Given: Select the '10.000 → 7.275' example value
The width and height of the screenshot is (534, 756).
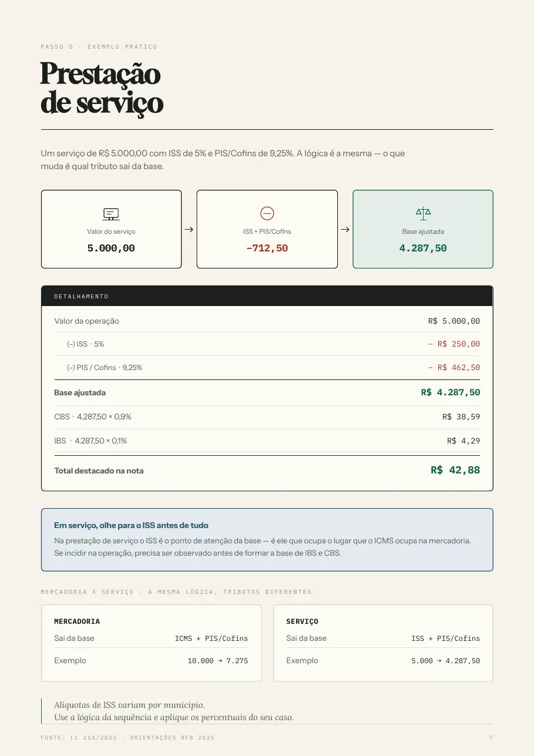Looking at the screenshot, I should pyautogui.click(x=218, y=661).
